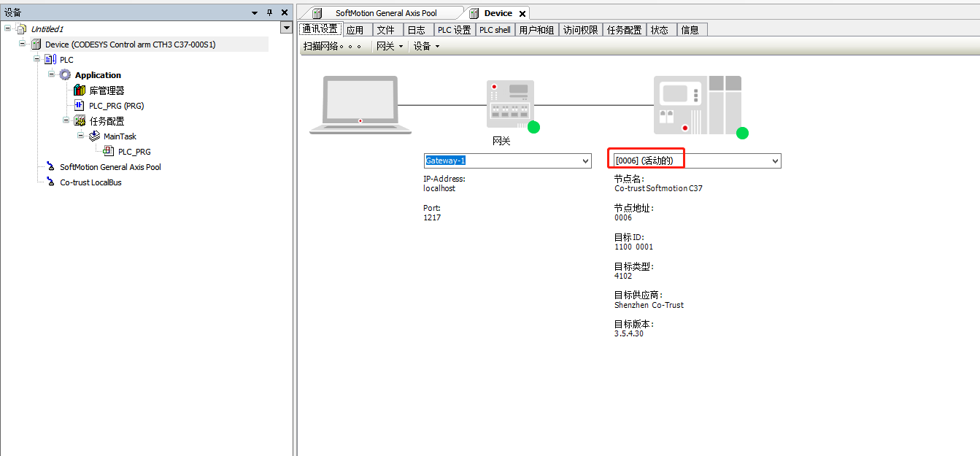Click the Untitled1 project icon
Viewport: 980px width, 456px height.
click(21, 29)
